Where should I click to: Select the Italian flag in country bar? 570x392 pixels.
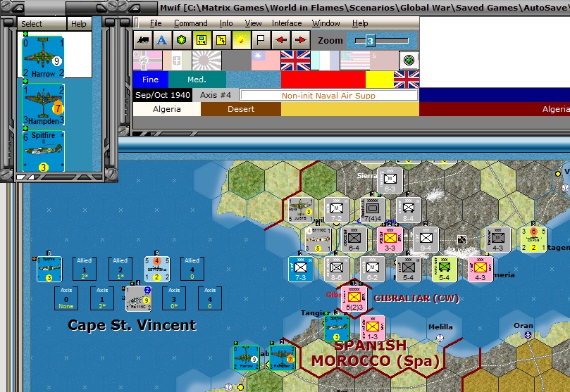177,61
